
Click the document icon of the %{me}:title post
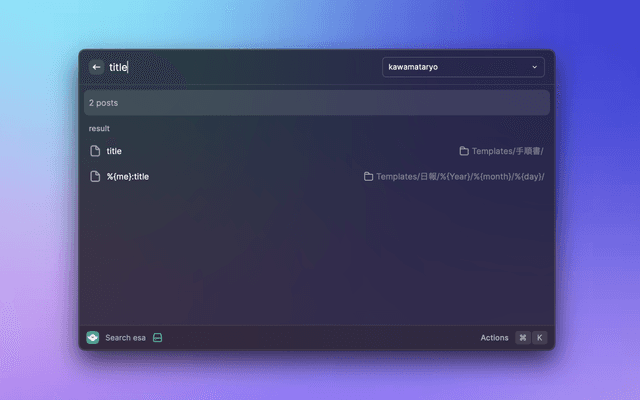point(96,176)
